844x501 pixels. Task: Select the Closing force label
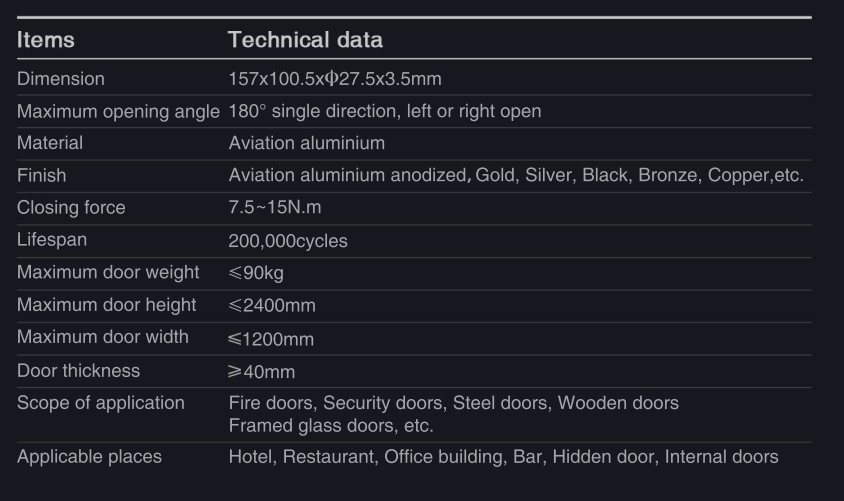(71, 208)
